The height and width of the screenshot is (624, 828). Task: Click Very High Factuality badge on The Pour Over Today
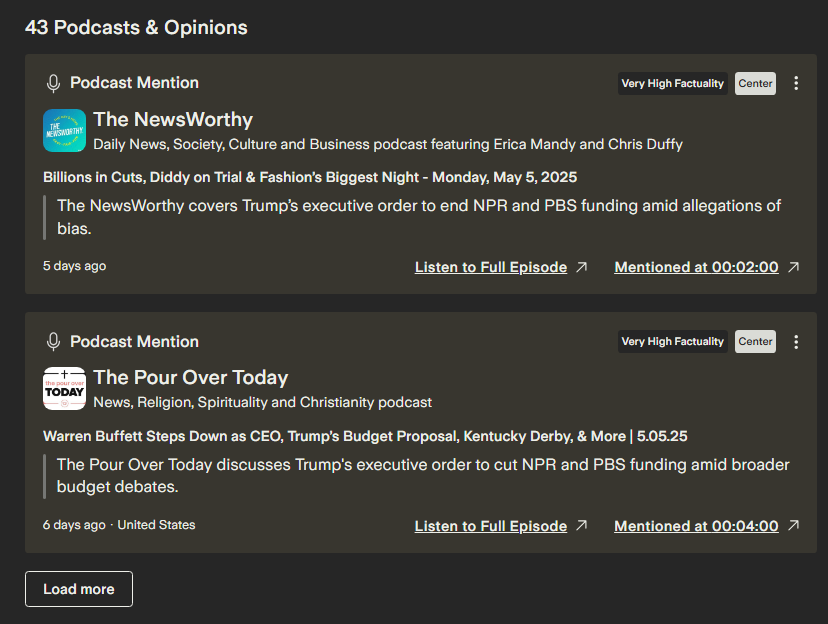click(672, 342)
